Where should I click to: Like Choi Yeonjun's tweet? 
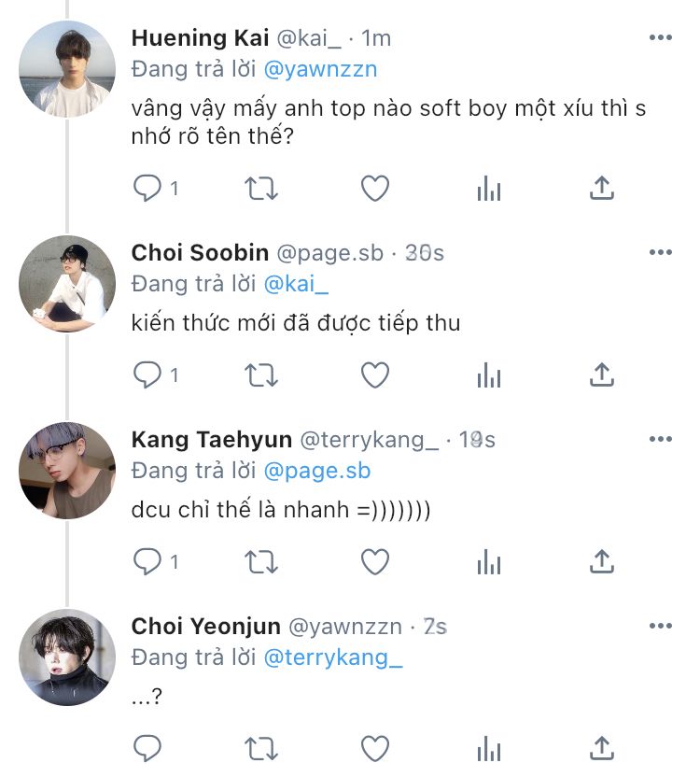(375, 748)
